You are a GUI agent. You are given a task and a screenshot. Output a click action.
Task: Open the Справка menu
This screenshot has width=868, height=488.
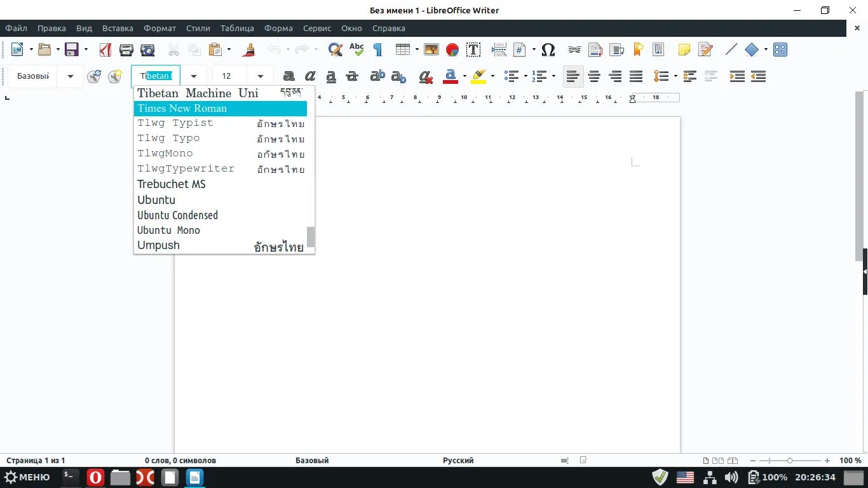coord(389,28)
